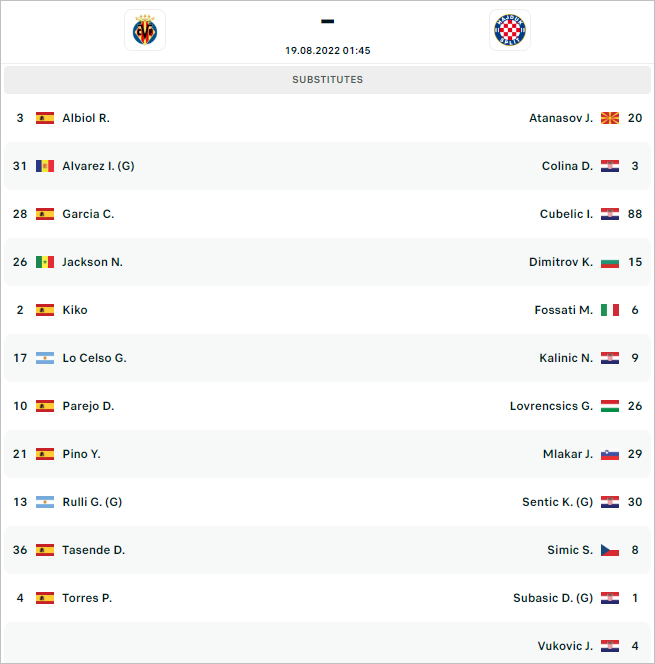Viewport: 655px width, 664px height.
Task: Select substitute Kalinic N.
Action: [566, 358]
